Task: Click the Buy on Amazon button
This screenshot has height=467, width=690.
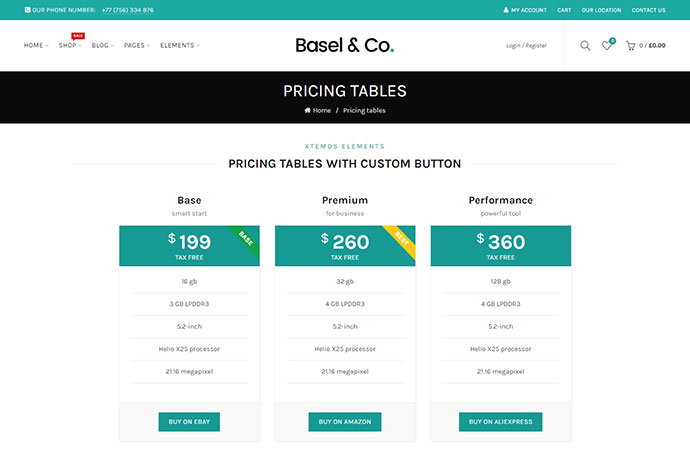Action: pos(345,422)
